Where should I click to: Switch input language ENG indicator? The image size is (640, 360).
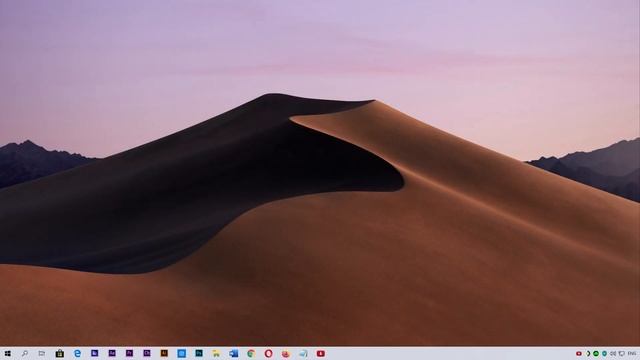(632, 353)
